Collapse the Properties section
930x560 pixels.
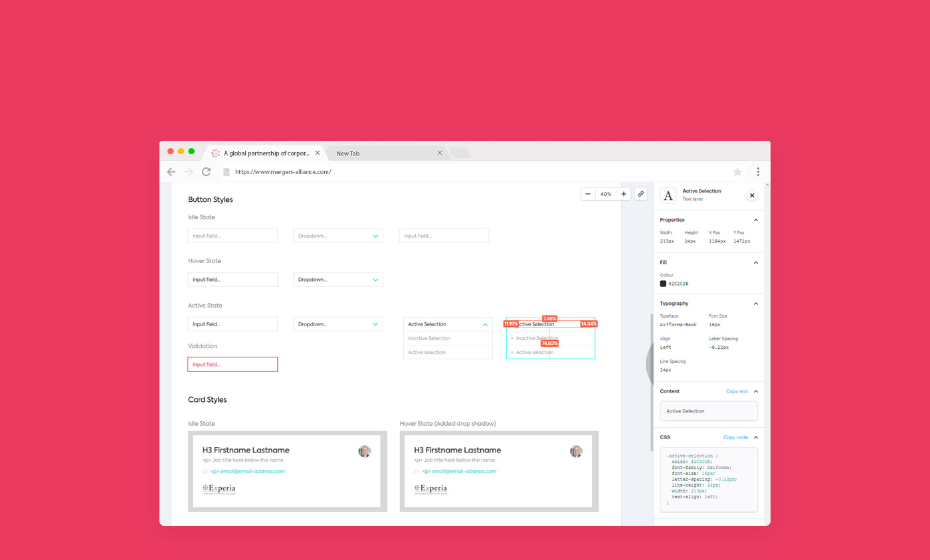(755, 220)
